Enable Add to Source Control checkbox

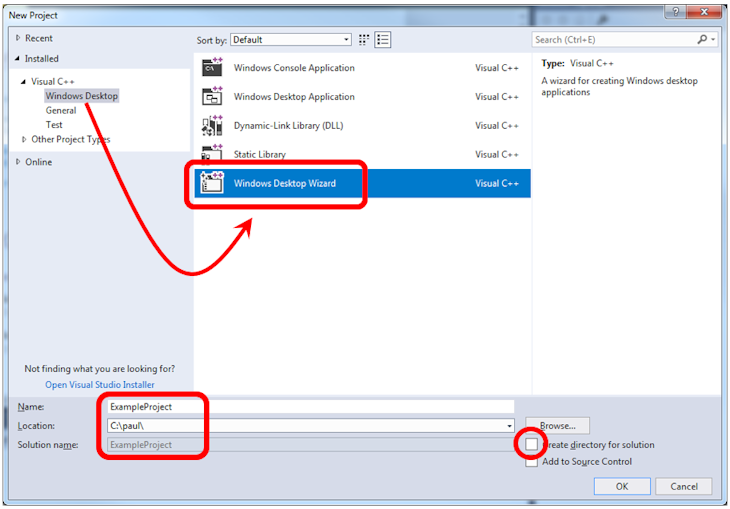(x=531, y=461)
